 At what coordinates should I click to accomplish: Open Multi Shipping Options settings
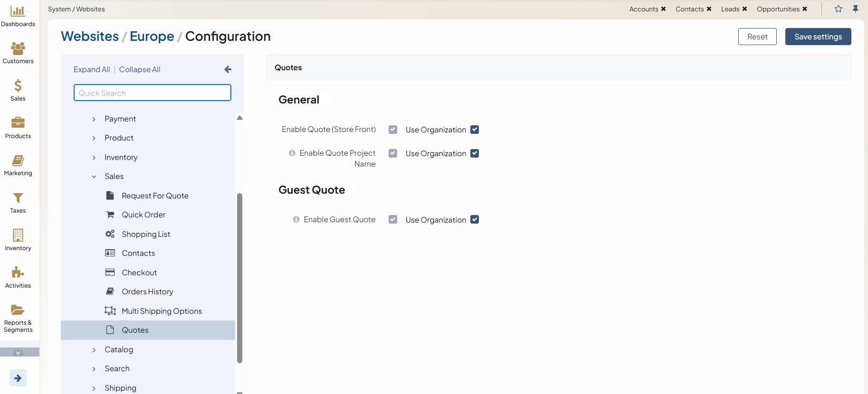162,311
